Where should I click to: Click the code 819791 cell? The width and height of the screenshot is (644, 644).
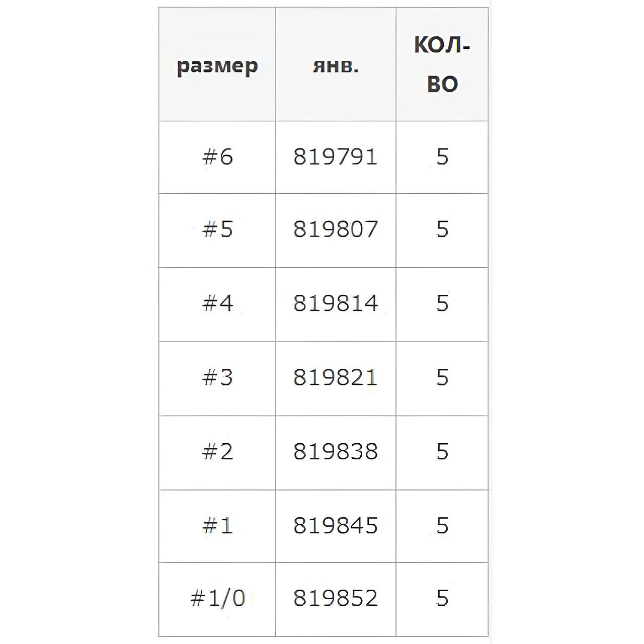[x=336, y=157]
